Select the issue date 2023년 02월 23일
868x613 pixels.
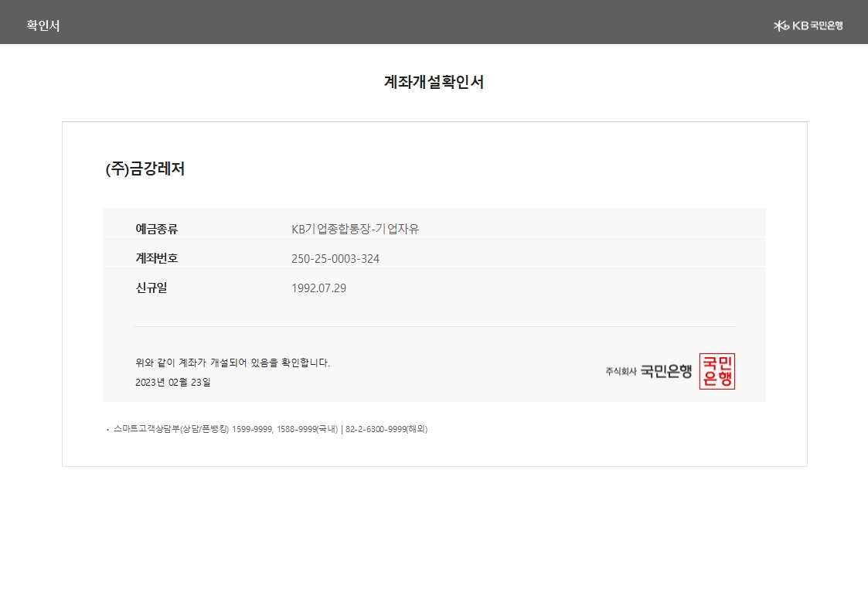pyautogui.click(x=172, y=382)
